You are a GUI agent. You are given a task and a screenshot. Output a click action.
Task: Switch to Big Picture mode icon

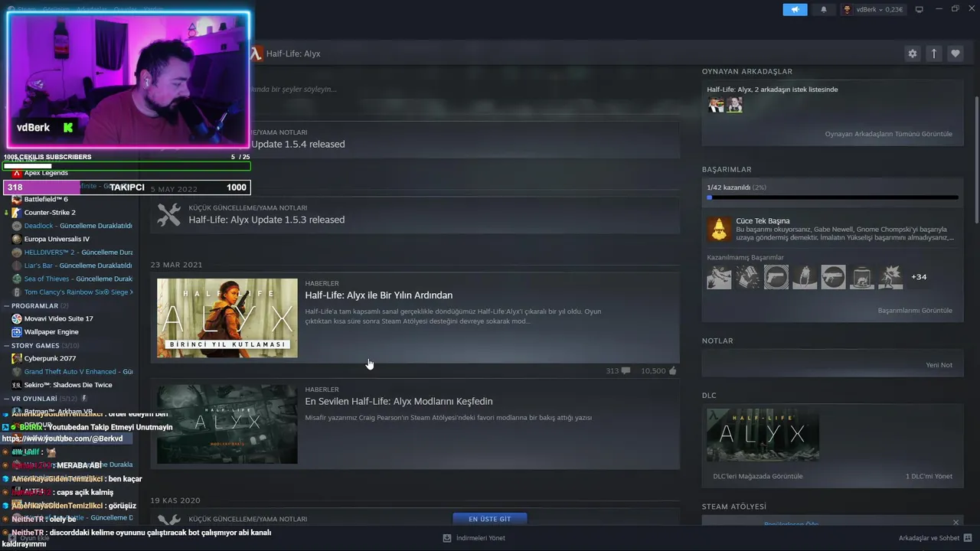click(x=920, y=9)
